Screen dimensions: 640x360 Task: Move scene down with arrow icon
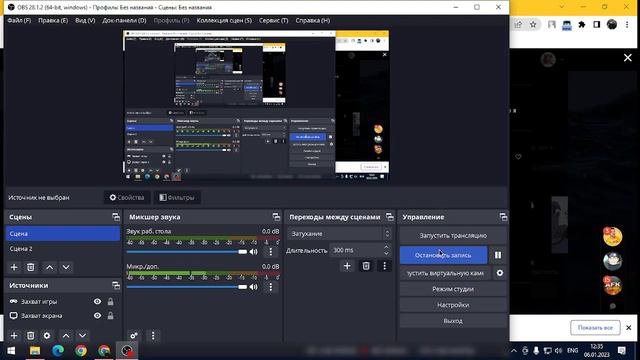[66, 267]
